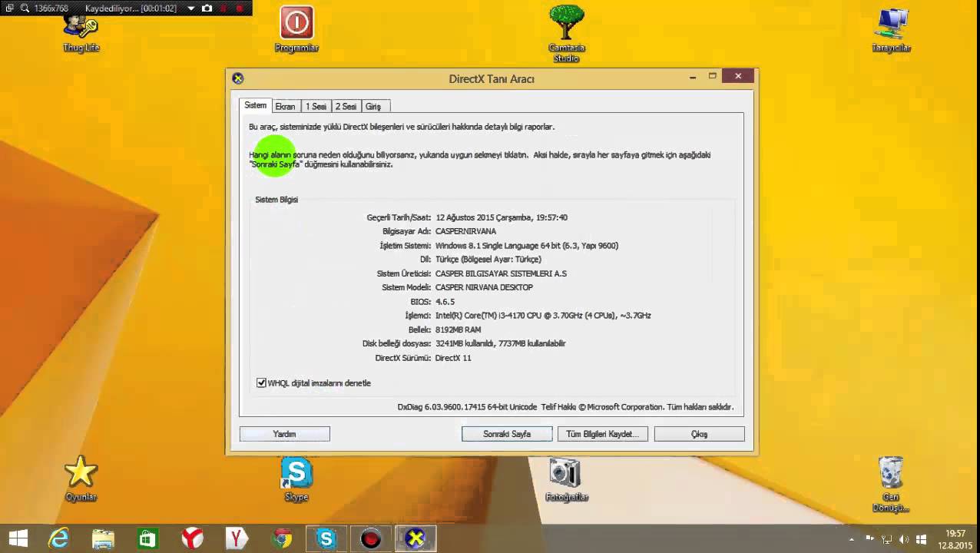Open Google Chrome from the taskbar
980x553 pixels.
pyautogui.click(x=282, y=538)
